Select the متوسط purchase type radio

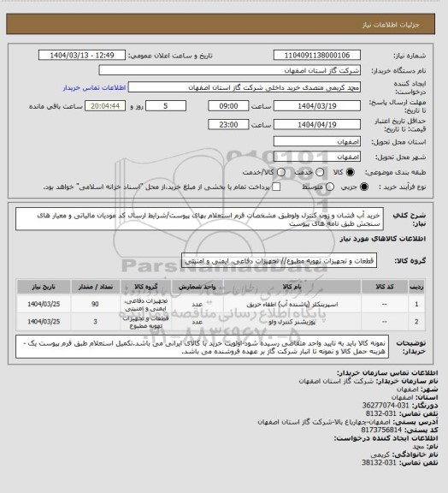330,187
